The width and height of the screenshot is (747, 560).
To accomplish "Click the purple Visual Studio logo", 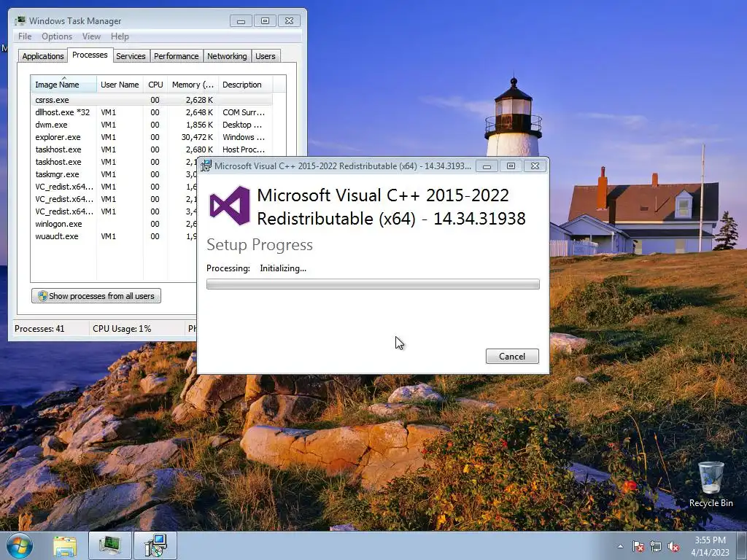I will click(x=230, y=206).
